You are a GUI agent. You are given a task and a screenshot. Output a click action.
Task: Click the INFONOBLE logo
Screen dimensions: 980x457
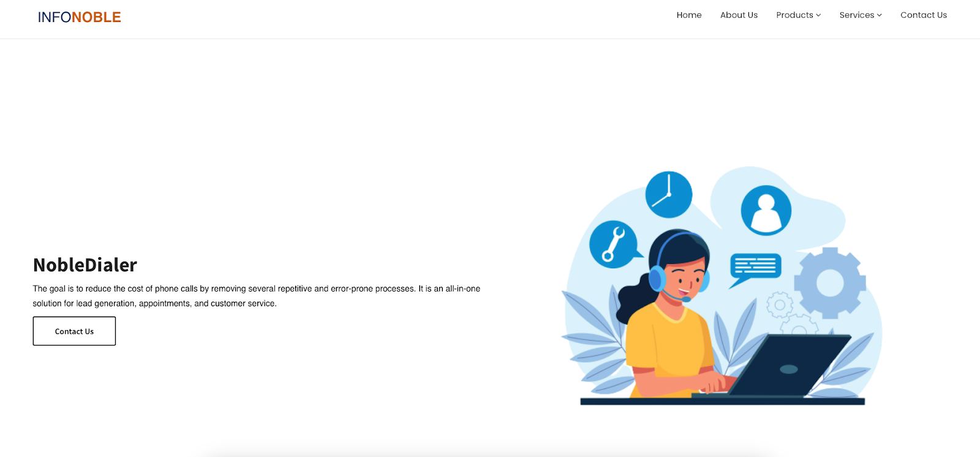(x=80, y=17)
